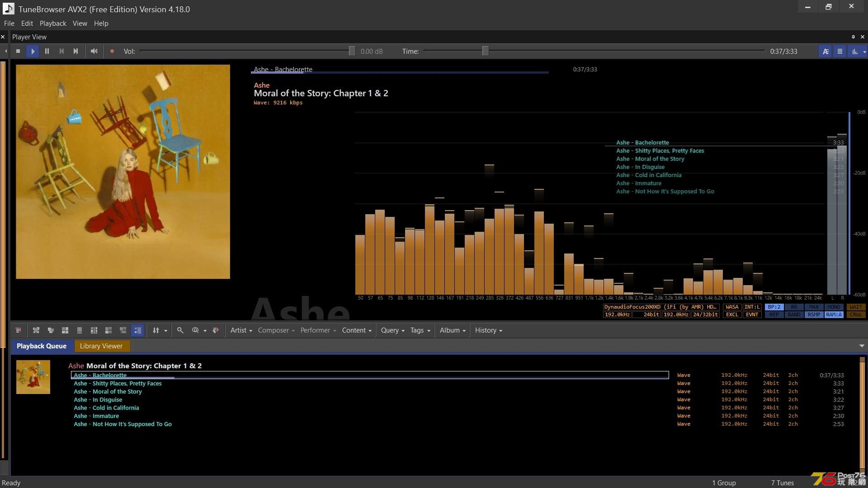The height and width of the screenshot is (488, 868).
Task: Pause the current track
Action: click(x=47, y=52)
